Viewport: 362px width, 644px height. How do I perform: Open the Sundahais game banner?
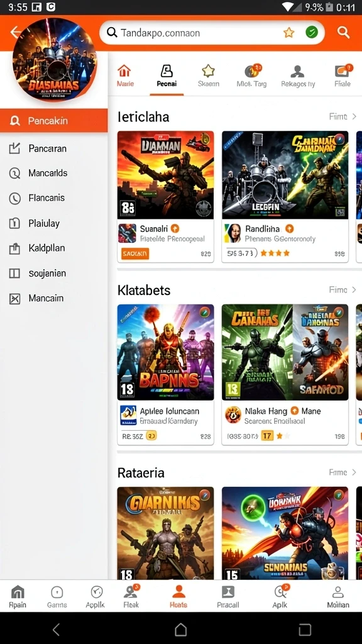click(285, 533)
